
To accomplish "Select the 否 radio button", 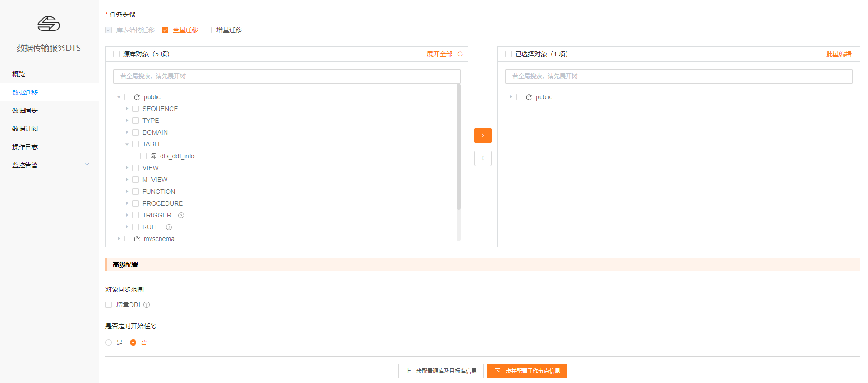I will point(133,343).
